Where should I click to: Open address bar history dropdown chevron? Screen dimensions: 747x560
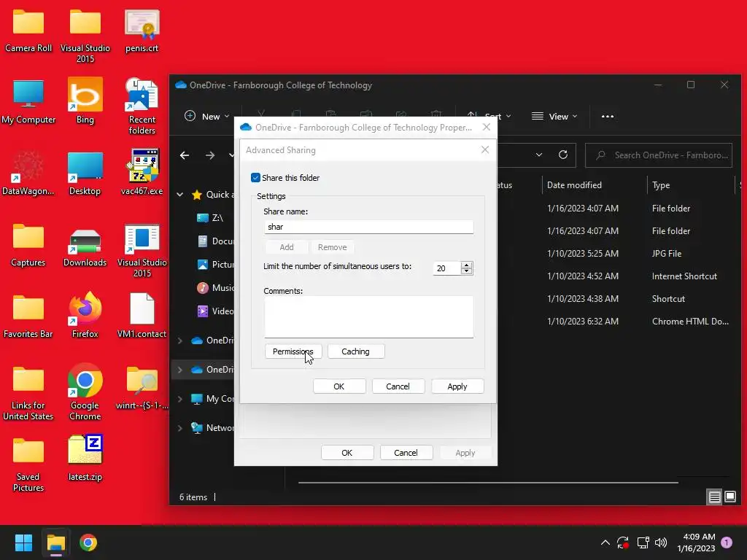[x=539, y=155]
